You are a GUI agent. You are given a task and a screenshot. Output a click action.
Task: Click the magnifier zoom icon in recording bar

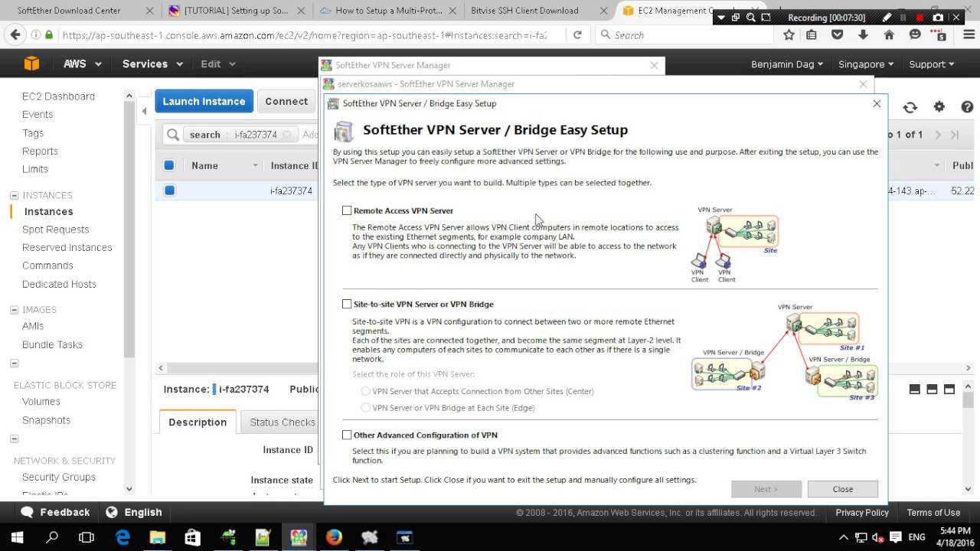[751, 17]
